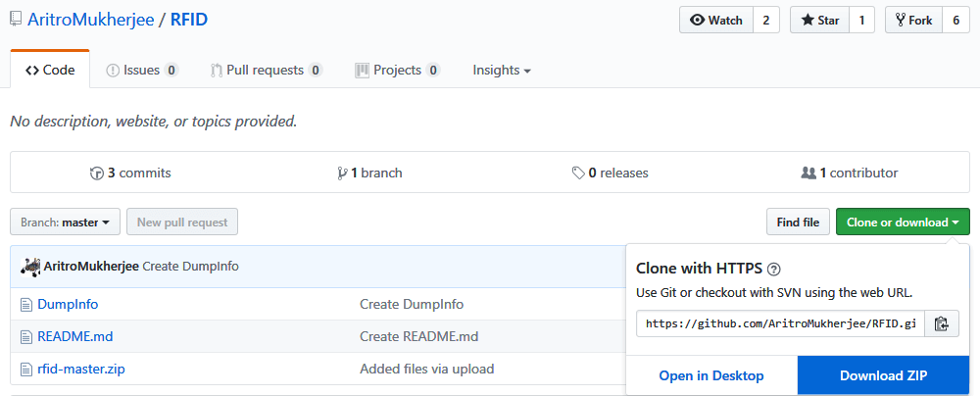Click the New pull request button

click(x=182, y=223)
